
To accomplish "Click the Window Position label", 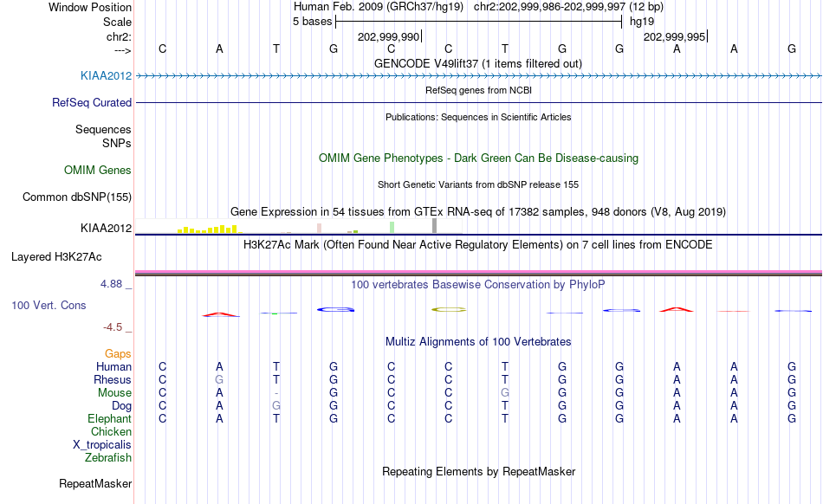I will point(90,7).
